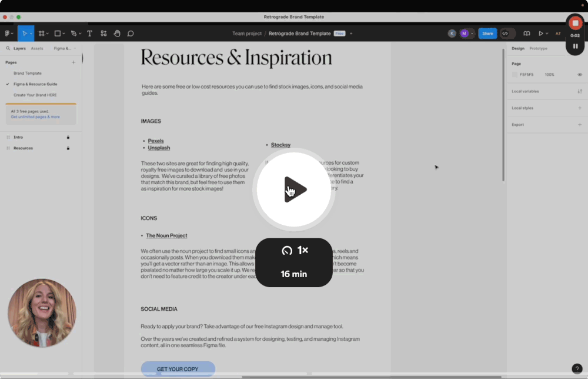588x379 pixels.
Task: Open the Stocksy link
Action: 280,145
